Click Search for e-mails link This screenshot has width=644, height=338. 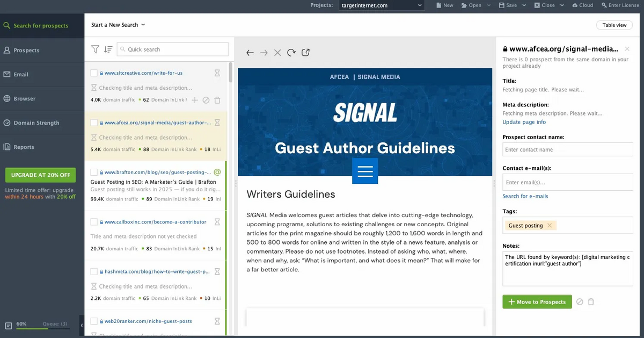525,197
